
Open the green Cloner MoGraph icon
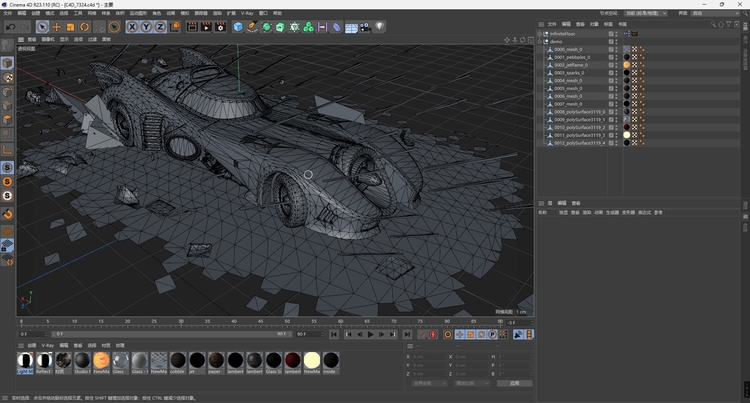[x=309, y=27]
